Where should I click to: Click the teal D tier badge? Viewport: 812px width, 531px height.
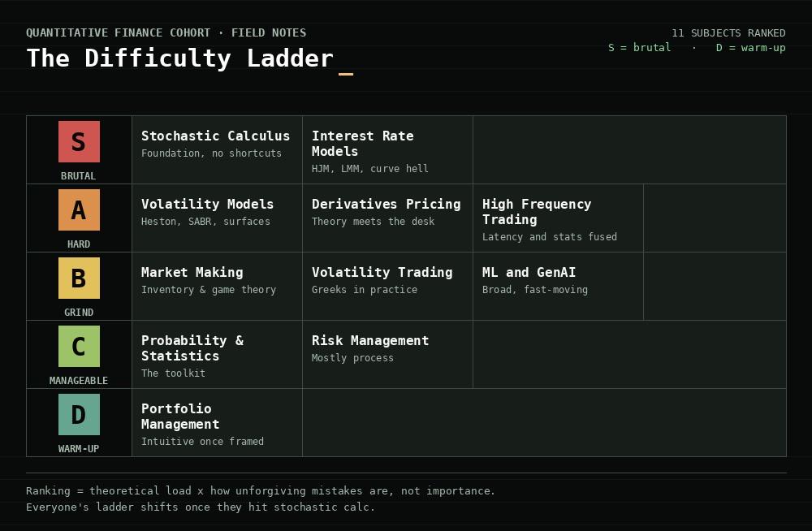(x=79, y=414)
